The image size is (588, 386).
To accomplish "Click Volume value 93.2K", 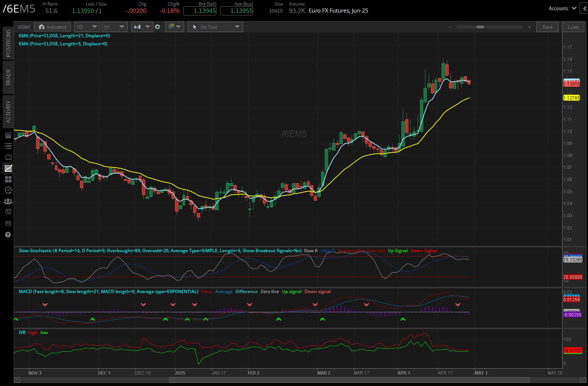I will 297,11.
